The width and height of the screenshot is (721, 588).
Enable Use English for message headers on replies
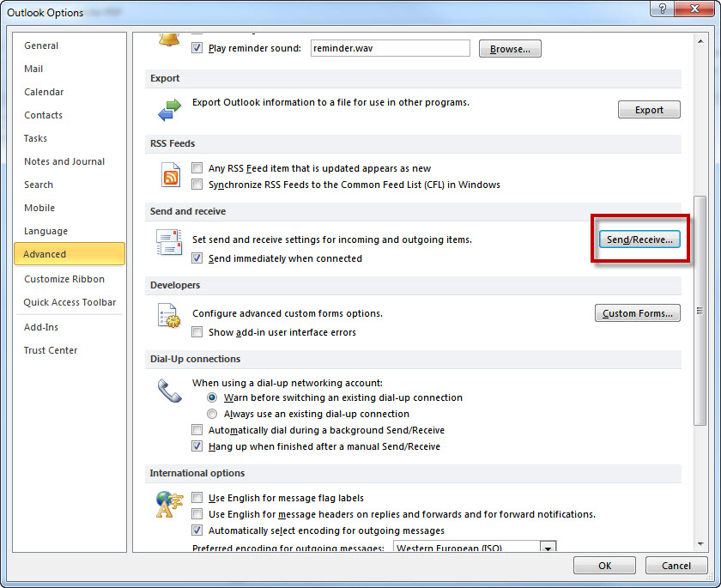(197, 514)
